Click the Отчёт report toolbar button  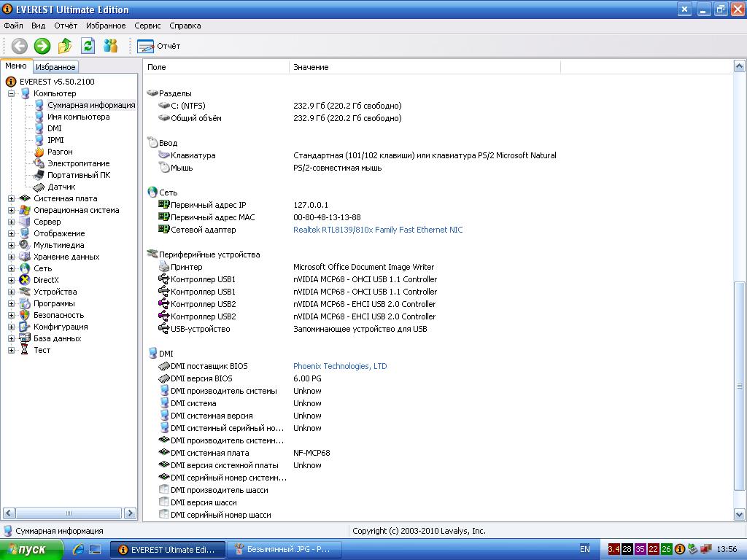[158, 46]
